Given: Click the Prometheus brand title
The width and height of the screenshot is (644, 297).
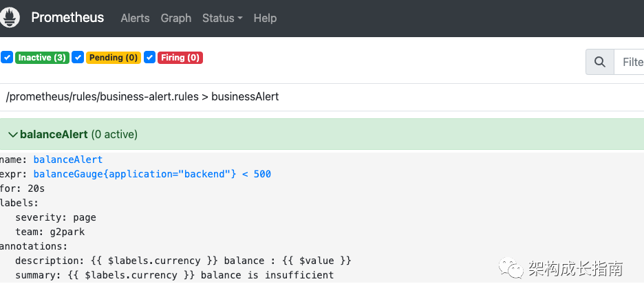Looking at the screenshot, I should [67, 18].
